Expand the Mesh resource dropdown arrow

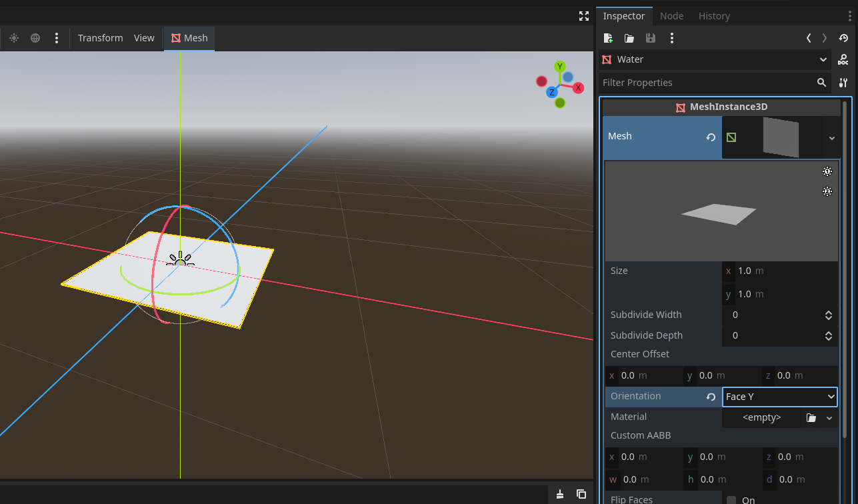coord(831,137)
